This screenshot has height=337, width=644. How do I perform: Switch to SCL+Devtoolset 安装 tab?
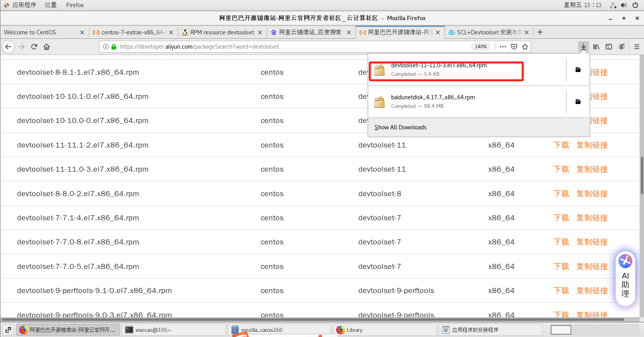point(489,32)
